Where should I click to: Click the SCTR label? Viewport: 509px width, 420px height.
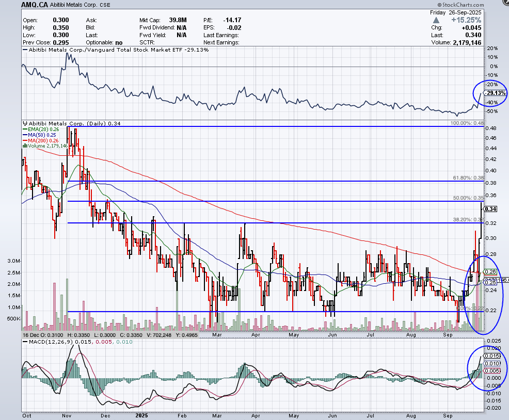[147, 42]
